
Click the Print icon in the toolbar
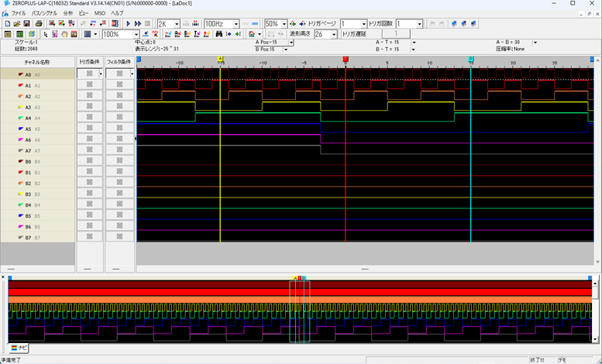39,24
